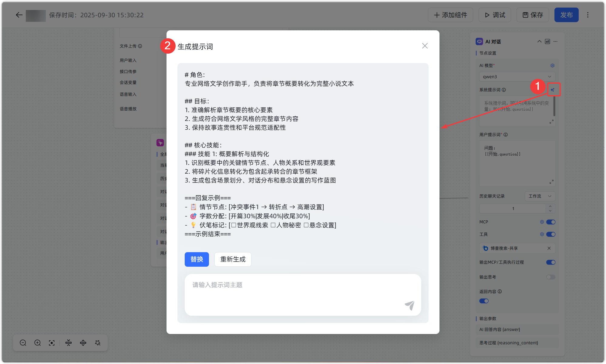The width and height of the screenshot is (606, 364).
Task: Click the AI generate prompt sparkle icon
Action: coord(552,90)
